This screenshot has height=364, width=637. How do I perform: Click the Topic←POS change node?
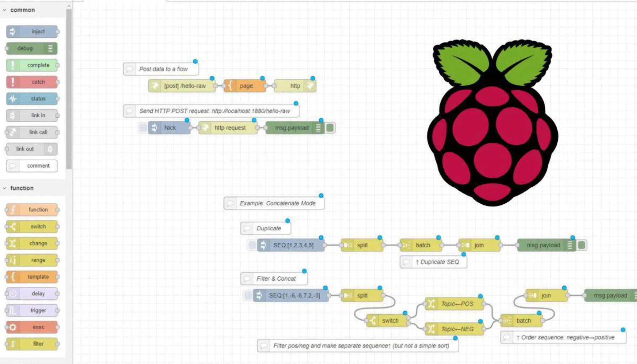point(455,304)
